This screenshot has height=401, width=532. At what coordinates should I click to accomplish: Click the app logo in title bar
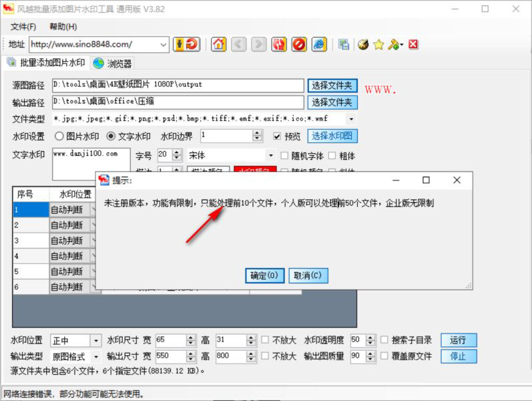click(8, 9)
